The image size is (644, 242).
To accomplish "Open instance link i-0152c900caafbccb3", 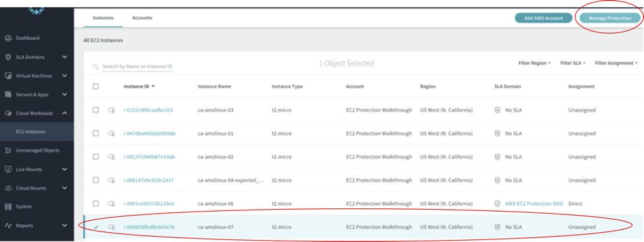I will tap(148, 110).
